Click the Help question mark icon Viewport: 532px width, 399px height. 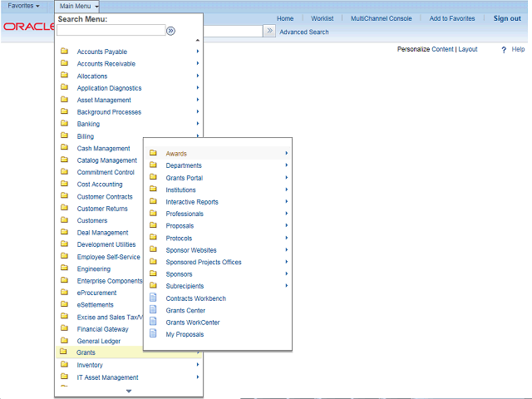tap(504, 50)
